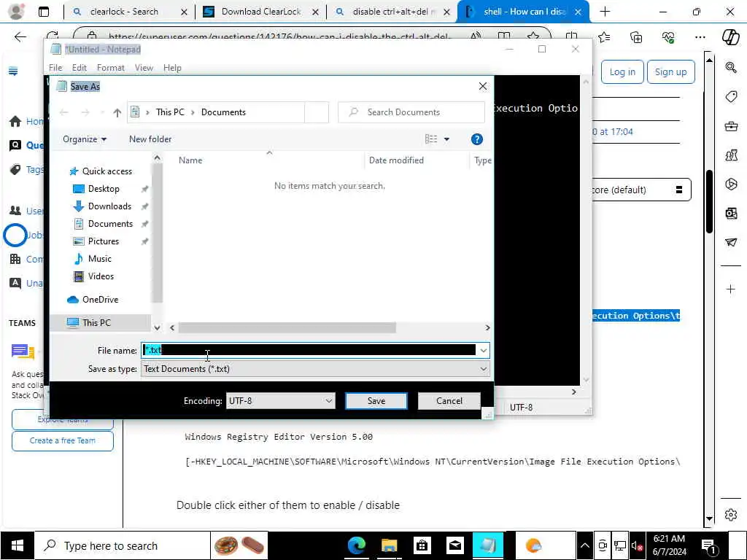
Task: Open Edge Settings and more menu
Action: [700, 36]
